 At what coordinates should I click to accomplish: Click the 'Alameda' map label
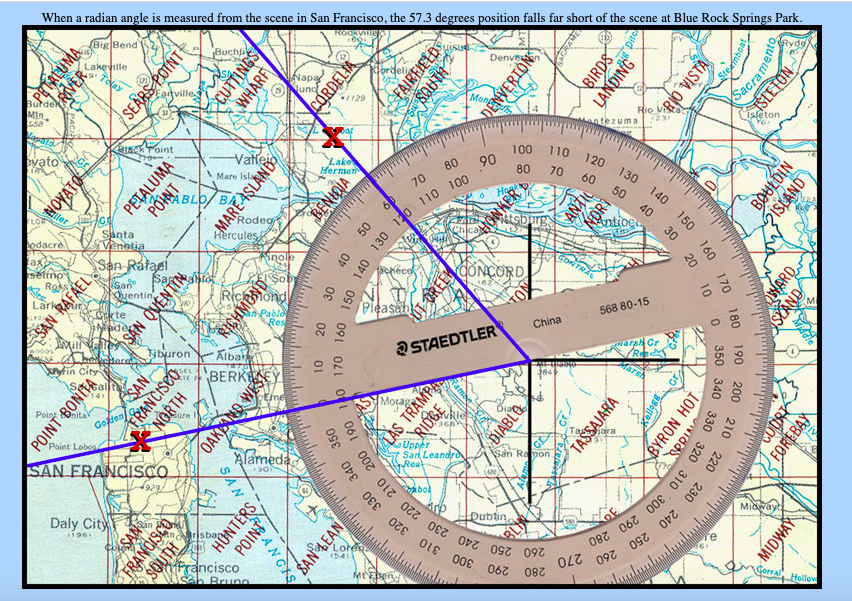click(x=261, y=459)
